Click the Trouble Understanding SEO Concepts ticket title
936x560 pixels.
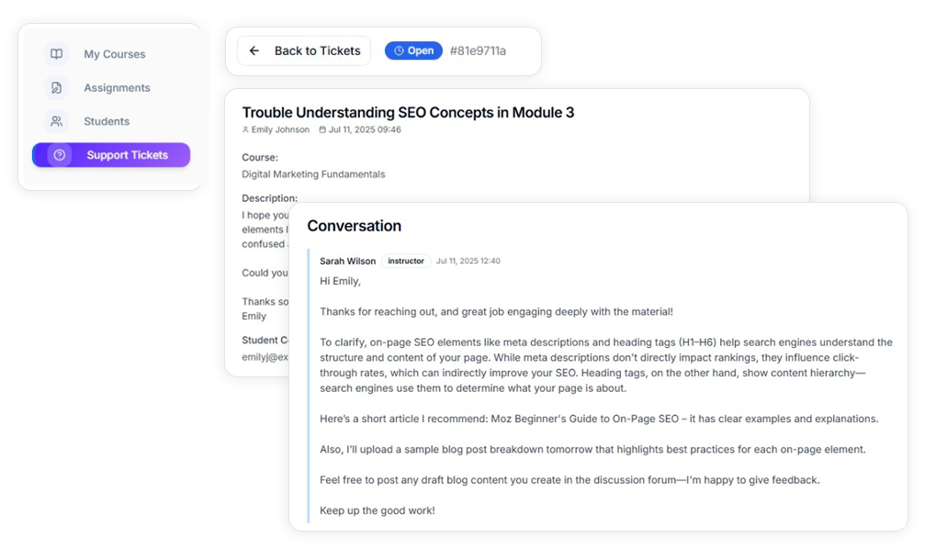pyautogui.click(x=408, y=113)
